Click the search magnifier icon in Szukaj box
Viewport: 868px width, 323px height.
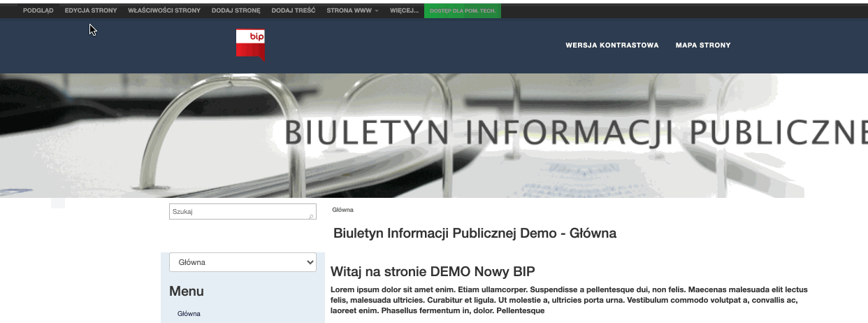point(312,217)
